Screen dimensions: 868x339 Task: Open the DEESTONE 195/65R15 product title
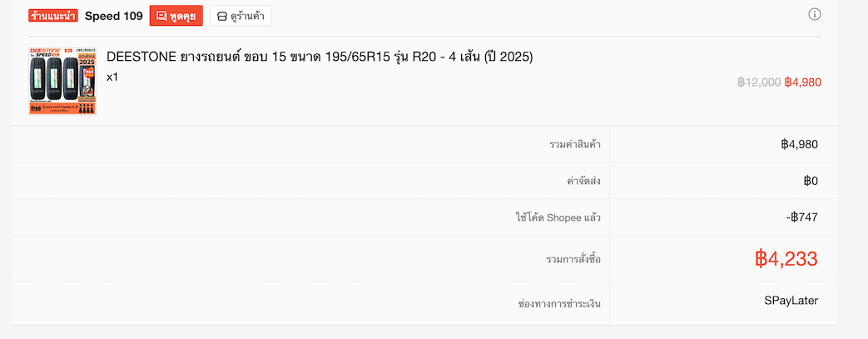[x=320, y=57]
